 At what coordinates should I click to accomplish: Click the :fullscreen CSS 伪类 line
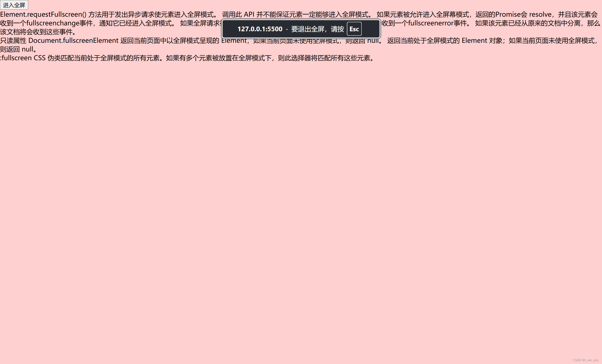pyautogui.click(x=188, y=58)
